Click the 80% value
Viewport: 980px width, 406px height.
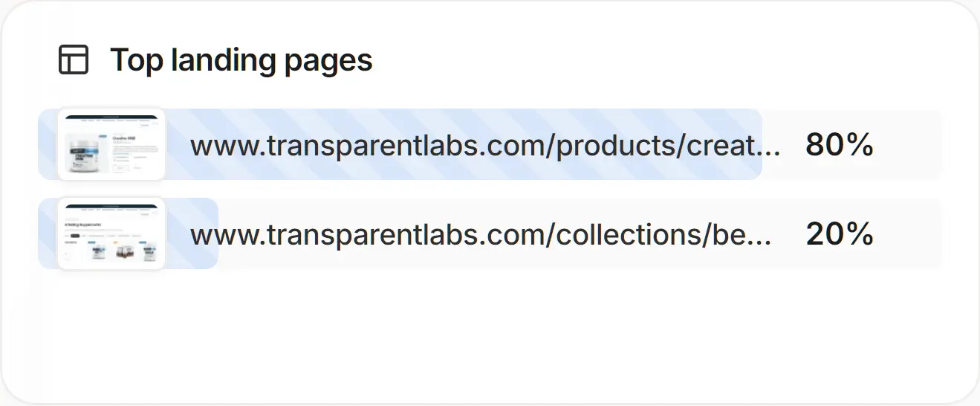(x=840, y=145)
